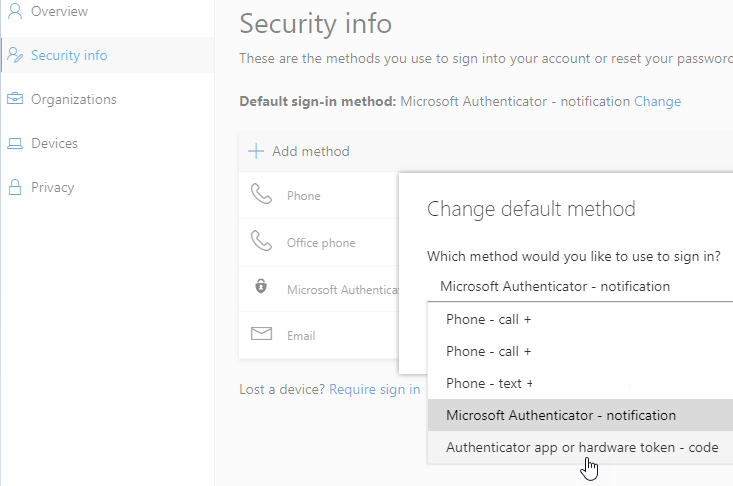The height and width of the screenshot is (486, 733).
Task: Click the Change default method link
Action: point(657,101)
